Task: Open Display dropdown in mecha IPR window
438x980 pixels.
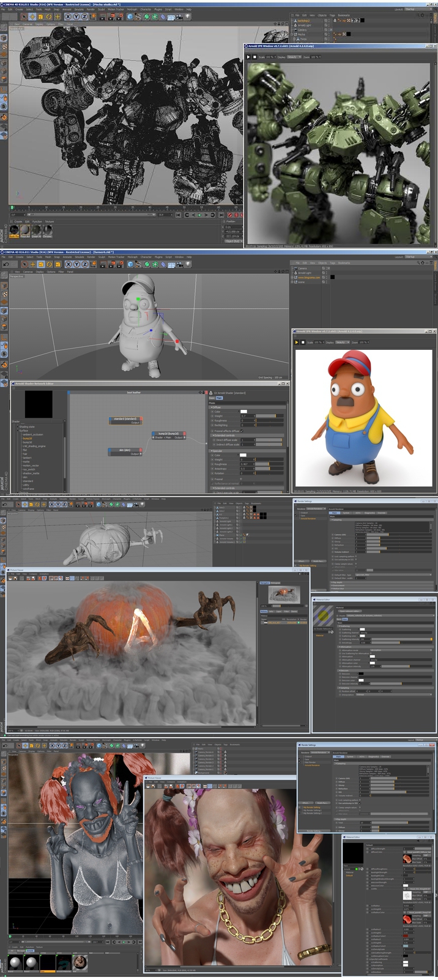Action: coord(294,57)
